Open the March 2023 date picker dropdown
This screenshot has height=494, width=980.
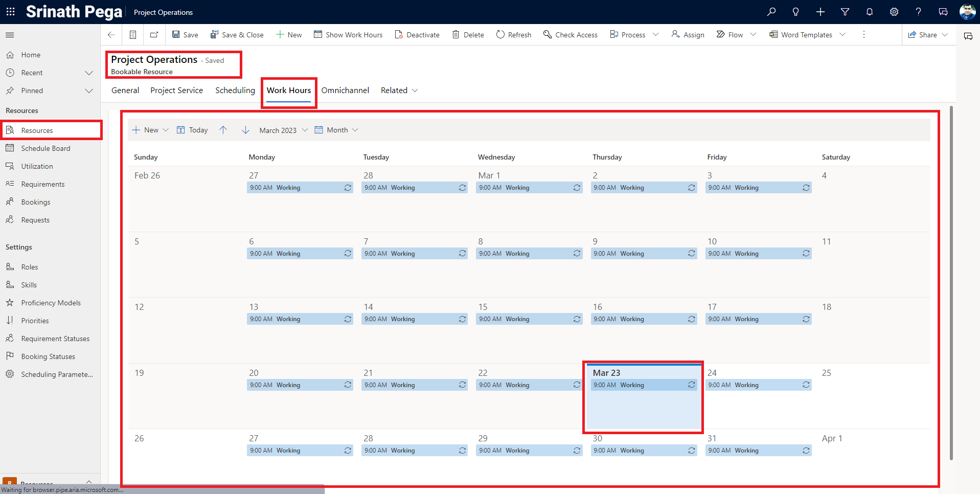283,130
